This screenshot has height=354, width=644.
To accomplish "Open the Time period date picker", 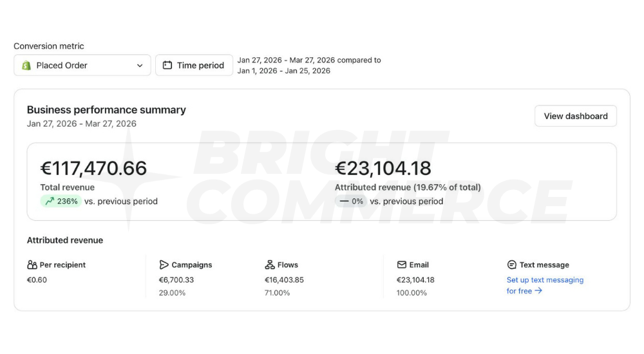I will tap(194, 65).
